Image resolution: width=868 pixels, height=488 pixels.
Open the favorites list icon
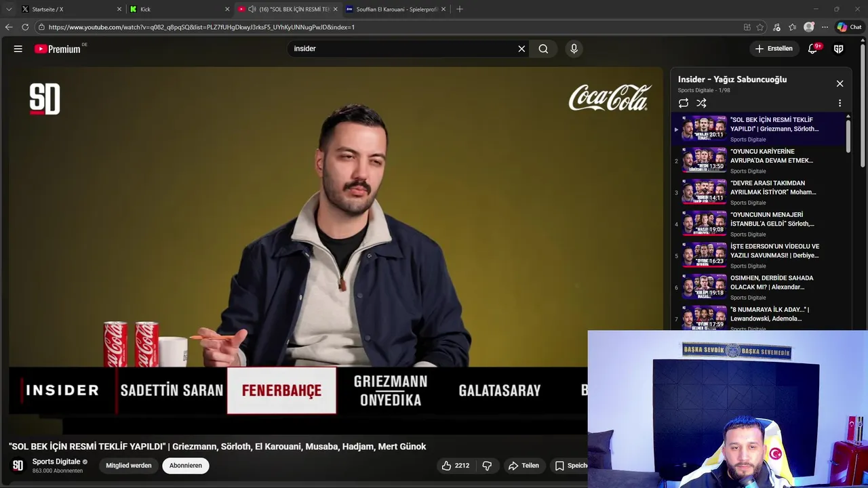click(793, 27)
